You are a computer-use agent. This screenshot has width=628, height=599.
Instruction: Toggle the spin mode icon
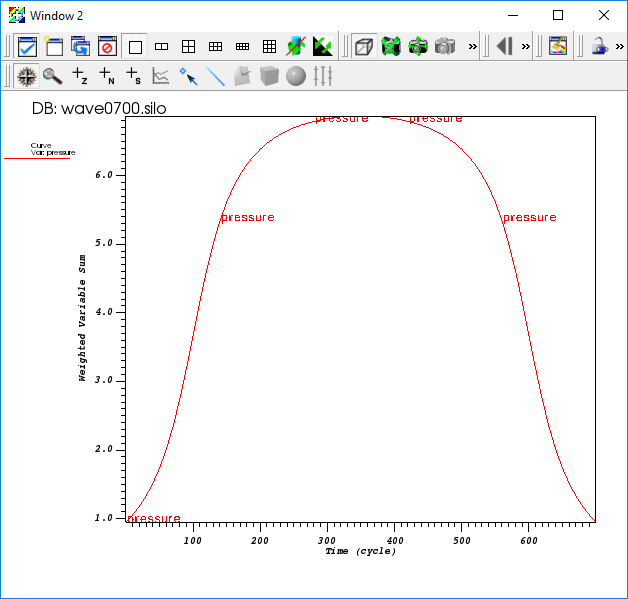[x=296, y=47]
